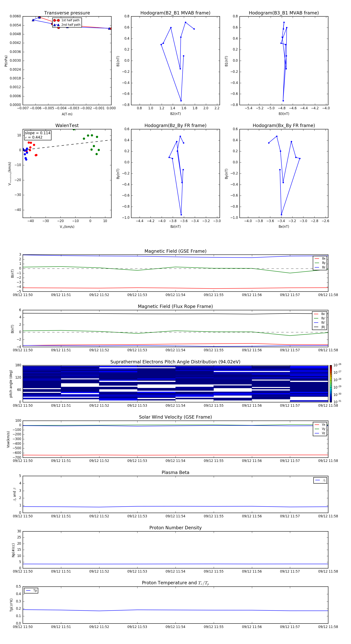Click the 'Magnetic Field (Flux Rope Frame)' title
This screenshot has height=644, width=351.
175,306
